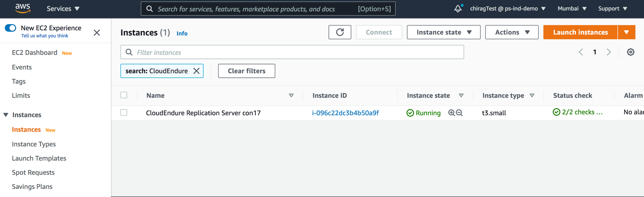Screen dimensions: 644x197
Task: Open the Actions dropdown
Action: click(512, 32)
